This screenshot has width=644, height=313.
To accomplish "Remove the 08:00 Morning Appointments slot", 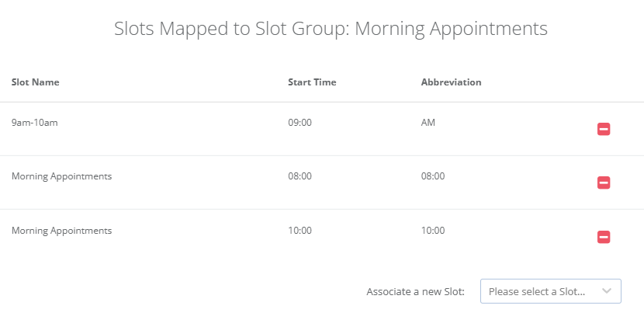I will tap(604, 183).
